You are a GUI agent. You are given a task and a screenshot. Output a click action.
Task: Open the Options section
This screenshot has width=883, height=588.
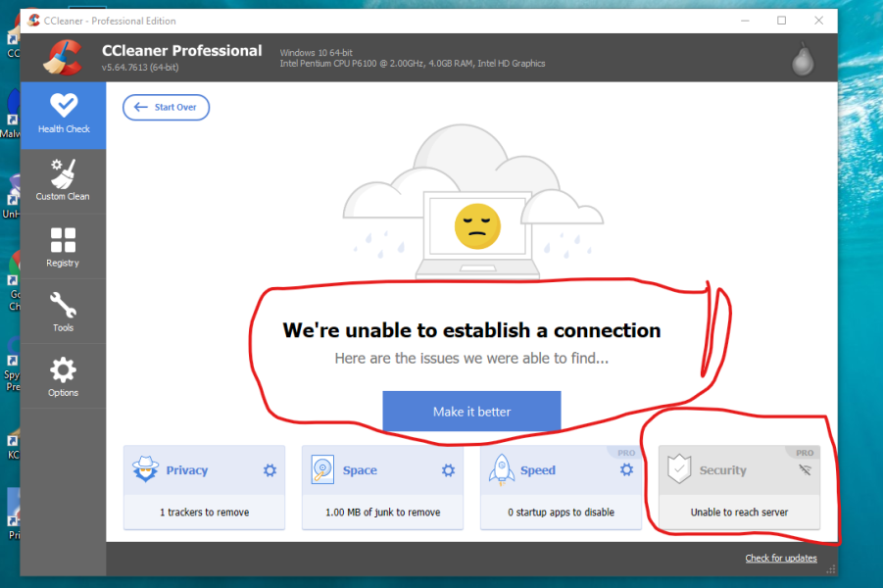tap(64, 376)
